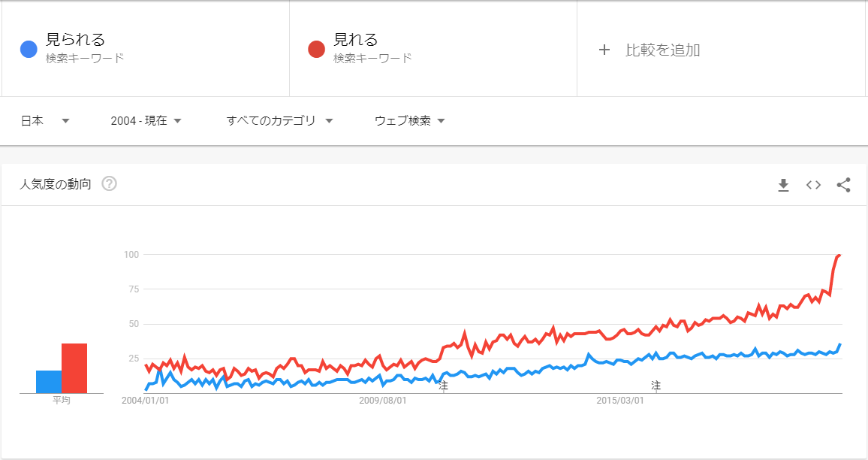Viewport: 868px width, 460px height.
Task: Click the blue average bar
Action: 49,382
